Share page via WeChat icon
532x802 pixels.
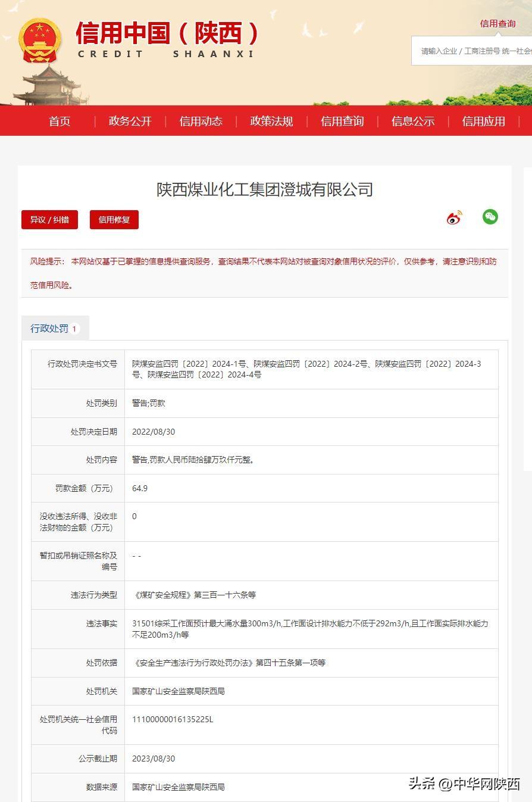coord(490,217)
